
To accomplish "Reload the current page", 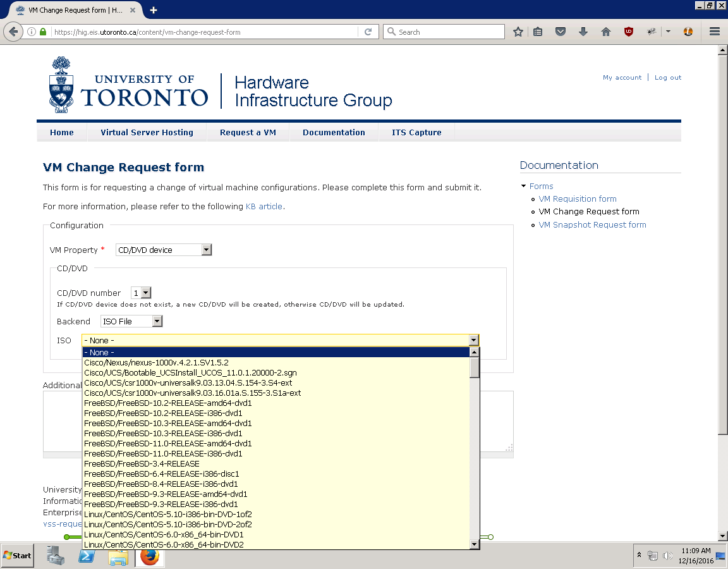I will coord(368,32).
